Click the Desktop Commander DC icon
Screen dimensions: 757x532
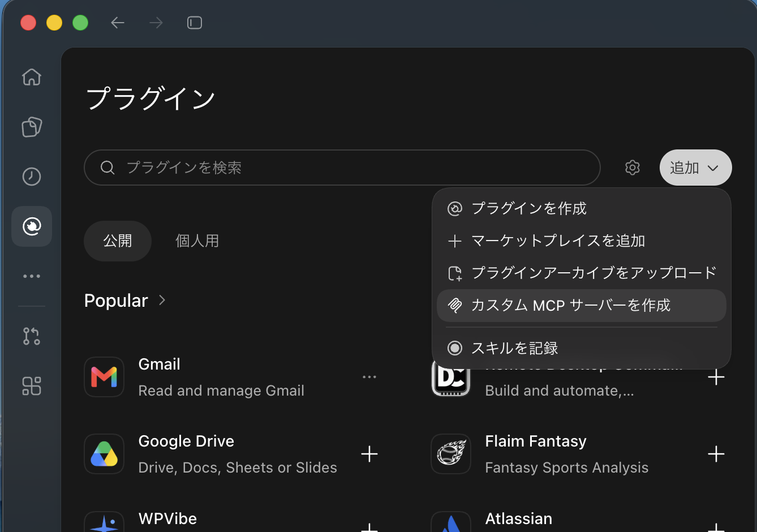451,378
